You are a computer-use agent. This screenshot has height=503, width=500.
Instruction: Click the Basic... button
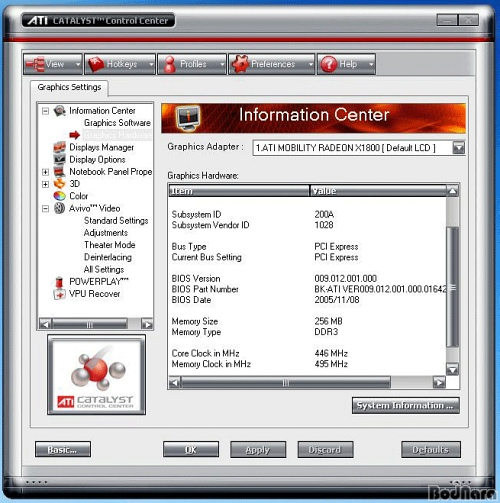pyautogui.click(x=63, y=450)
